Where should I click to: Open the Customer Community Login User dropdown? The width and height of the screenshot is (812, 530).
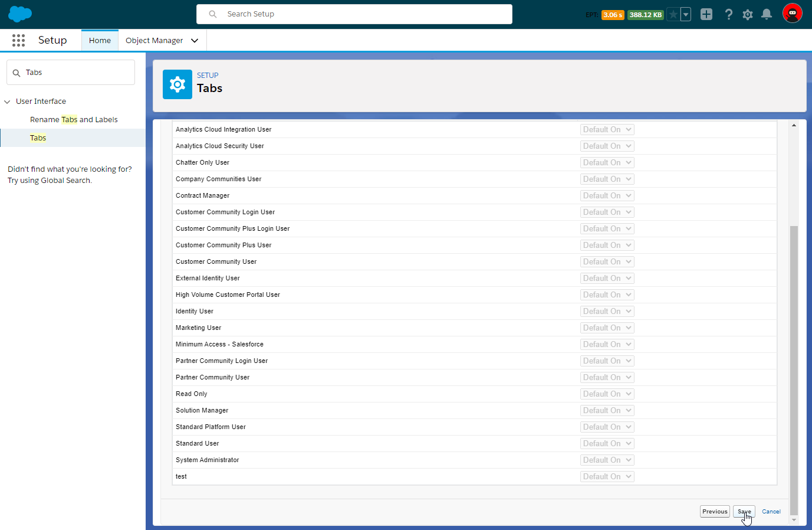[x=607, y=212]
